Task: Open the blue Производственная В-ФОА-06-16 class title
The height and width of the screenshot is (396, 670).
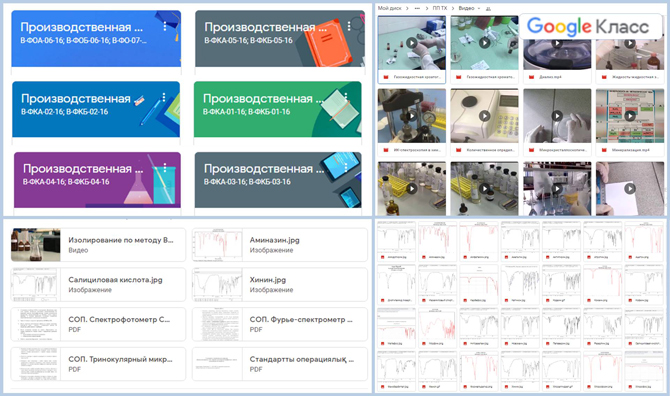Action: (82, 27)
